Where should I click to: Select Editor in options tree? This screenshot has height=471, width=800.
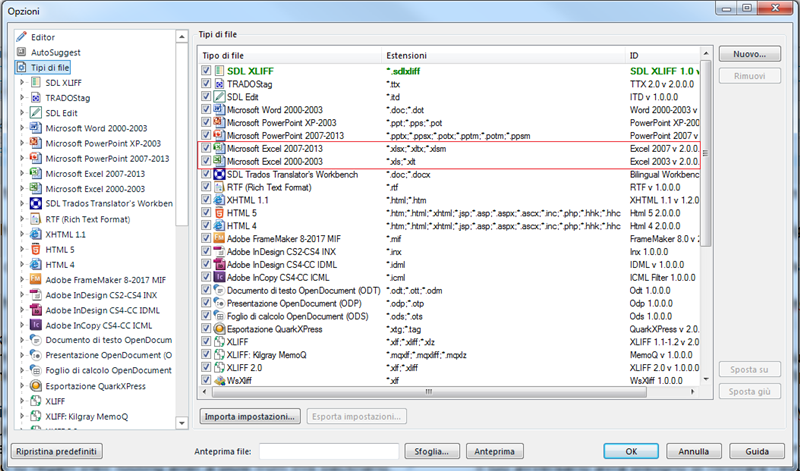click(43, 37)
